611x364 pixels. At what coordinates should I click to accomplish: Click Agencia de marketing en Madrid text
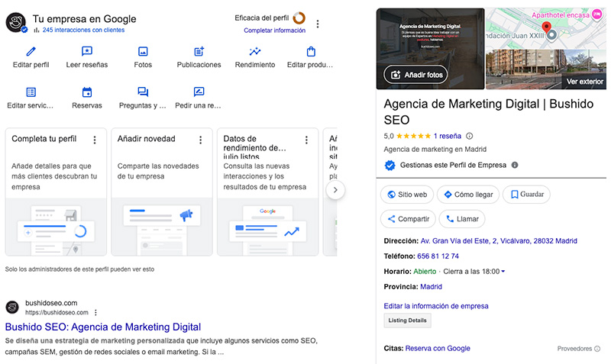tap(435, 149)
